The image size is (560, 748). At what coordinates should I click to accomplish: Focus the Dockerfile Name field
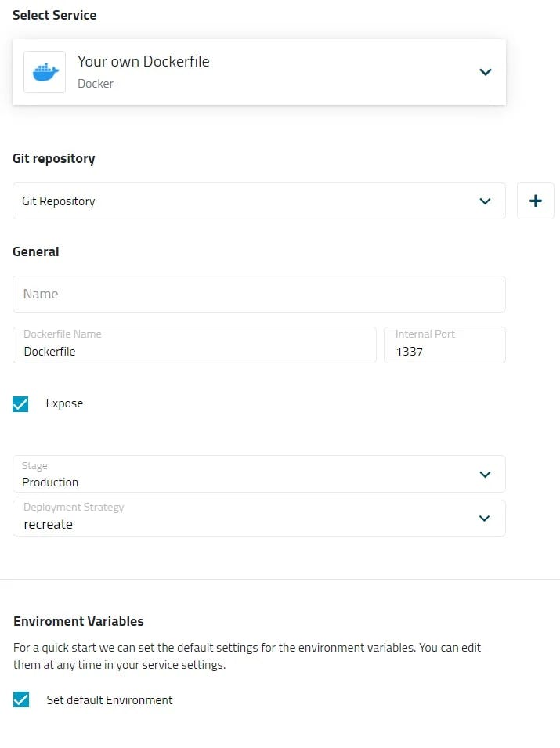tap(192, 351)
